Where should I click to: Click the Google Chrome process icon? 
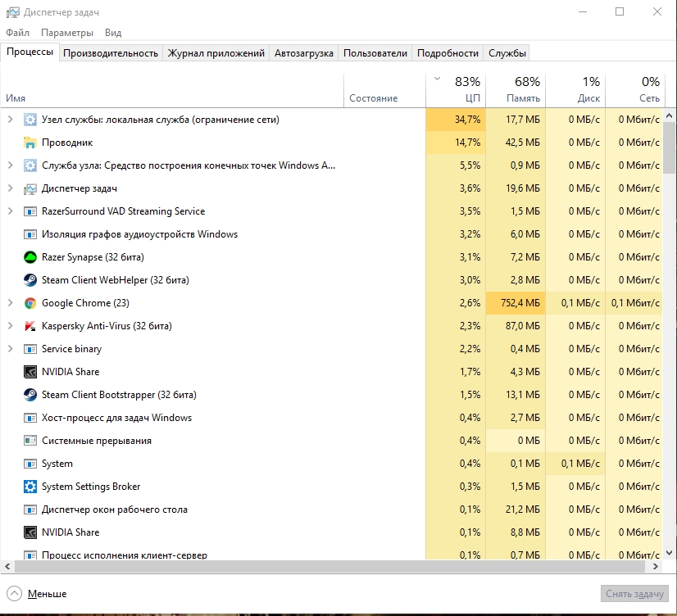pos(30,303)
